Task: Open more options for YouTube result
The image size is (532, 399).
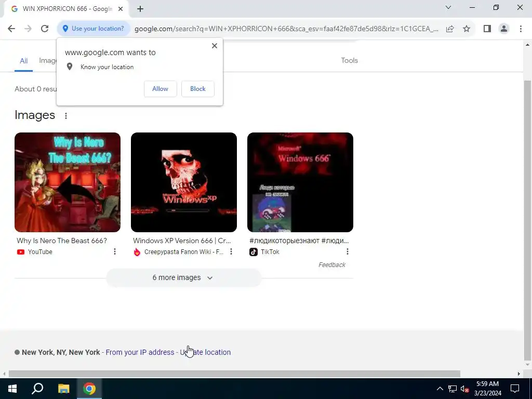Action: pos(115,251)
